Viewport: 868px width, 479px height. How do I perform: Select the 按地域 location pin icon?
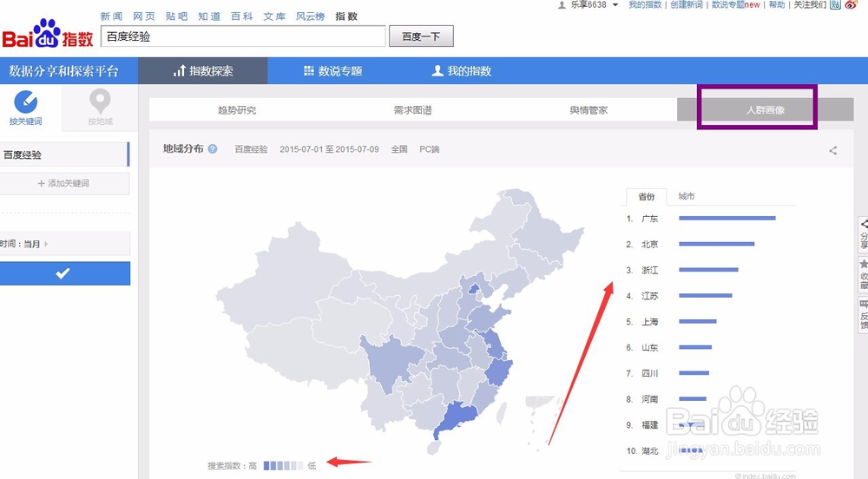[100, 102]
